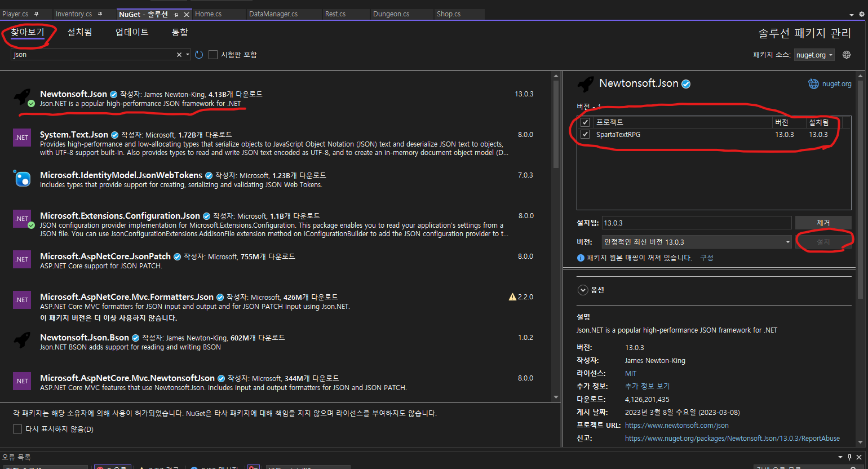Open the Home.cs document tab
This screenshot has height=469, width=868.
tap(209, 14)
